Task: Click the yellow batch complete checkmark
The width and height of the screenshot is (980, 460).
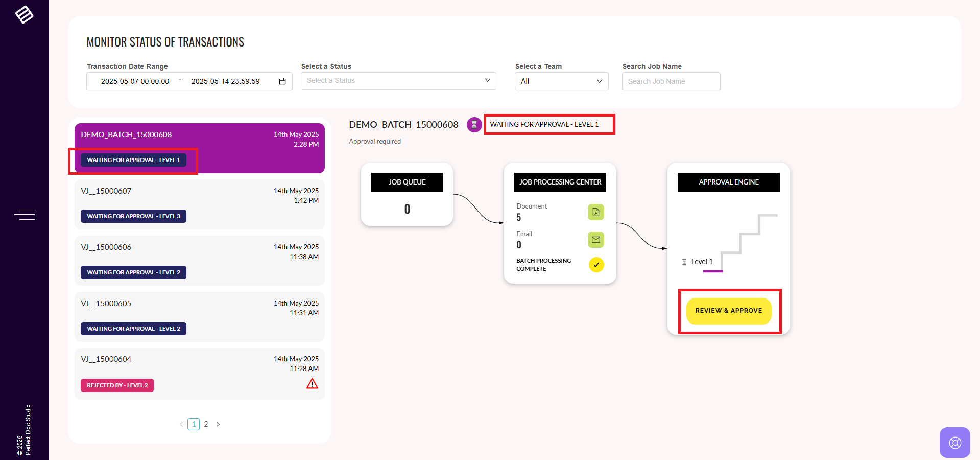Action: pyautogui.click(x=596, y=265)
